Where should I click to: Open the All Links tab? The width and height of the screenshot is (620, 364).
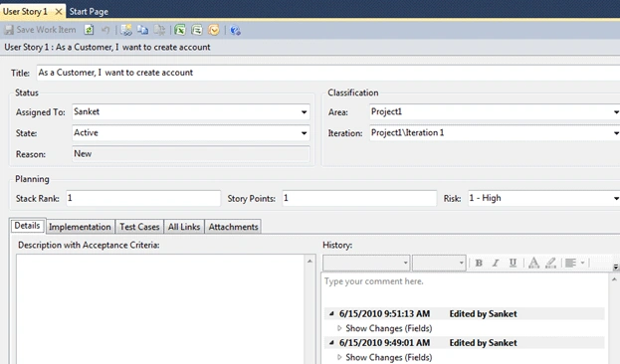coord(184,227)
